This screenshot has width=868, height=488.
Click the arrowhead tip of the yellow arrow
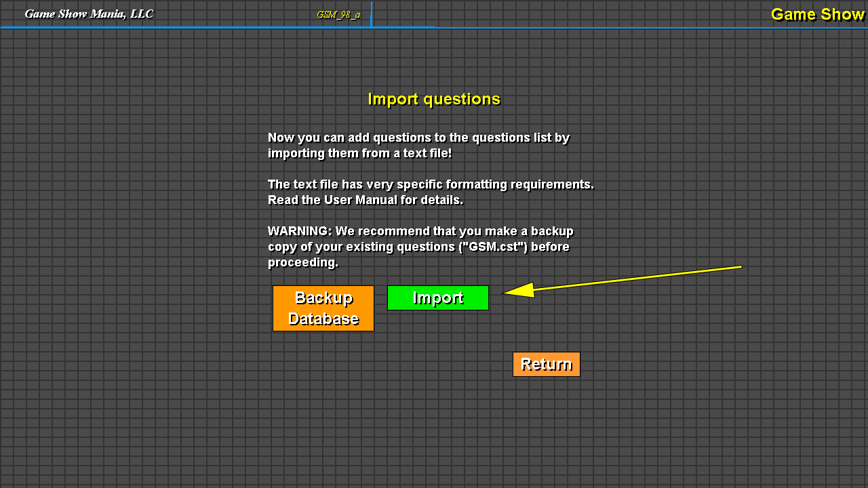[x=505, y=293]
